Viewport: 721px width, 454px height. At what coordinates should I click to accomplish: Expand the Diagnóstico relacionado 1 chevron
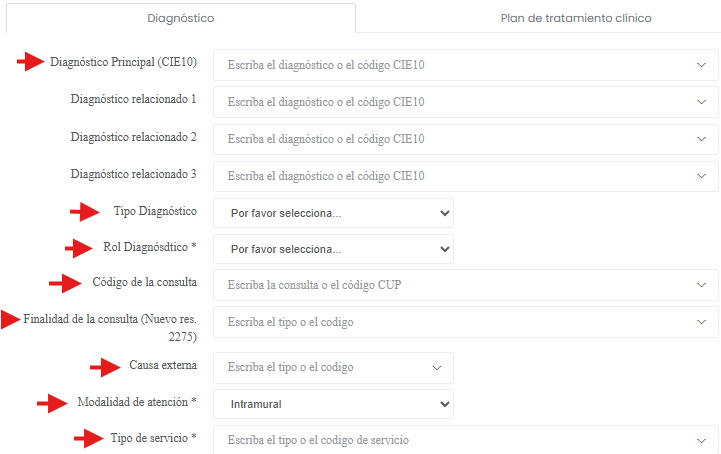(701, 102)
